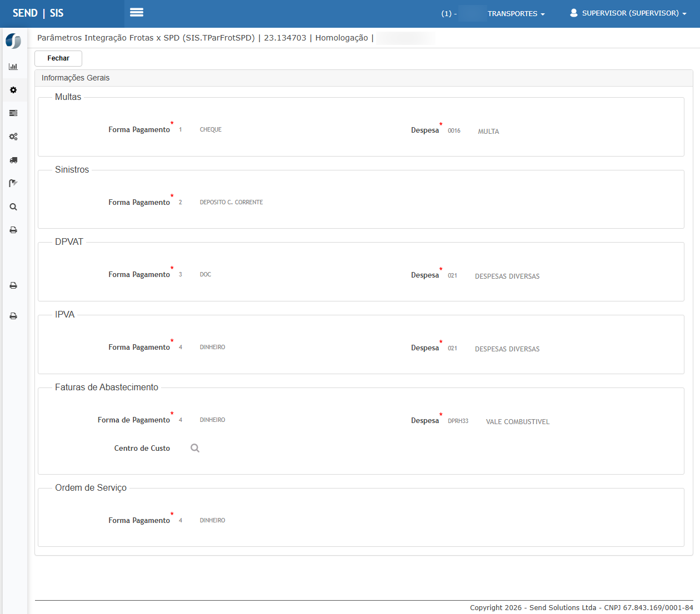This screenshot has width=700, height=614.
Task: Click the Fechar button
Action: click(x=58, y=58)
